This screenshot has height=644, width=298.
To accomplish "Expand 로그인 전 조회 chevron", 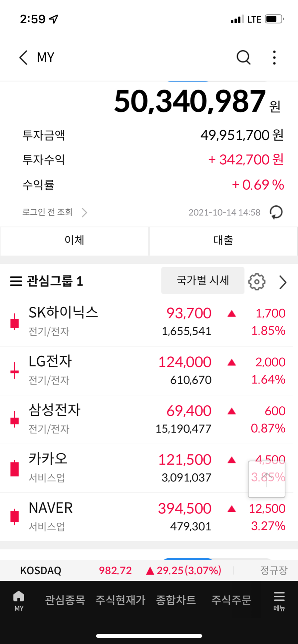I will pyautogui.click(x=84, y=212).
